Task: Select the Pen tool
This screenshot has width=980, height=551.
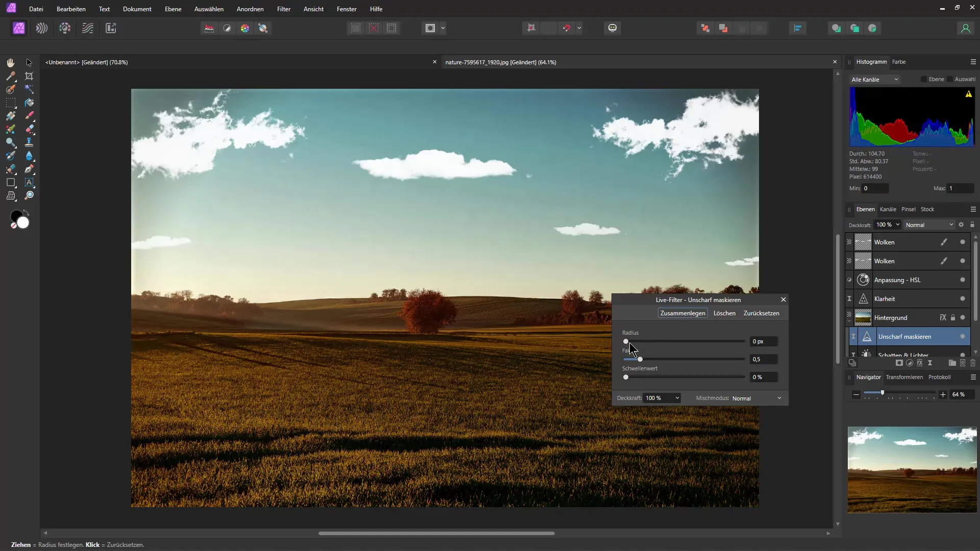Action: pyautogui.click(x=29, y=169)
